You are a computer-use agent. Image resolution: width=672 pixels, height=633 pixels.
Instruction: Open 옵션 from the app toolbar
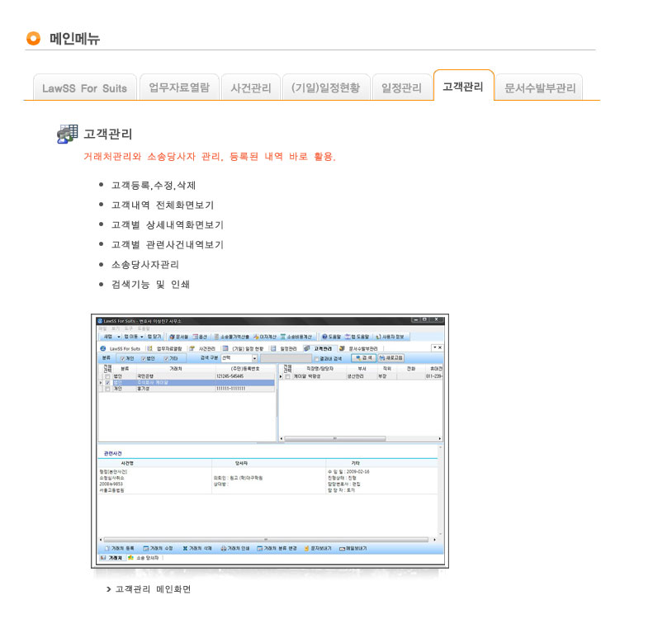point(200,337)
